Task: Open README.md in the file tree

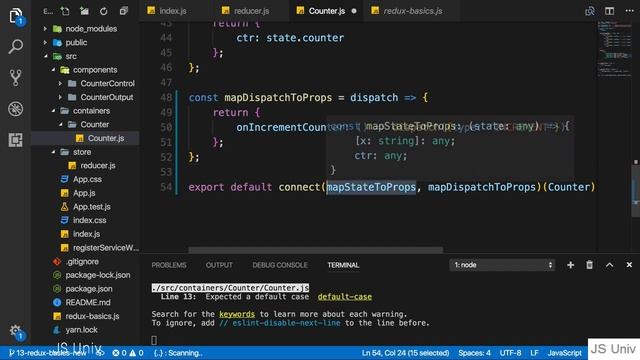Action: point(88,302)
